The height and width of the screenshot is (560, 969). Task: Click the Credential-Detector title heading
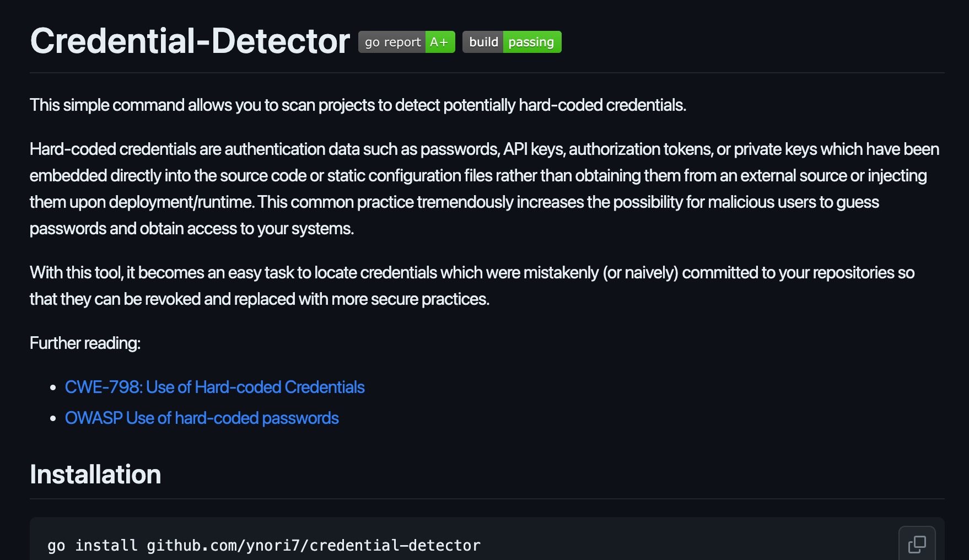click(190, 41)
